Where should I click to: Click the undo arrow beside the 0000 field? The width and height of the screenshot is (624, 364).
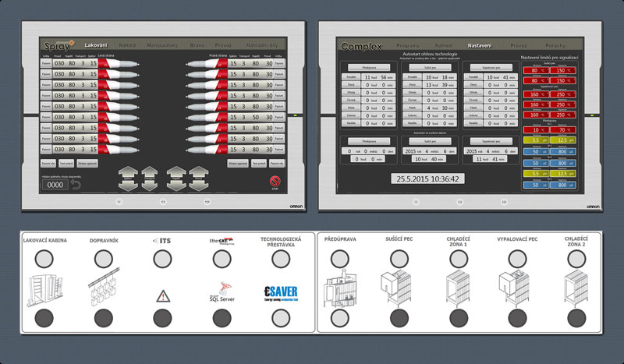(x=76, y=185)
